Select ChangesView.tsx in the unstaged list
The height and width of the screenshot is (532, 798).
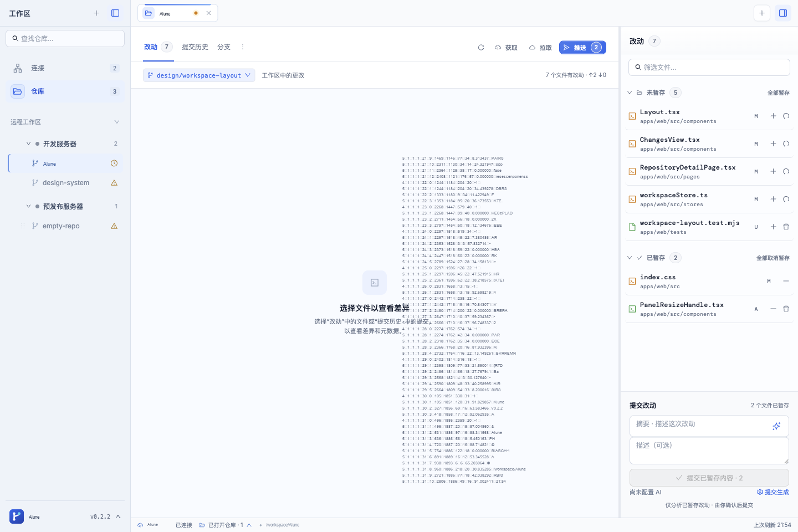pyautogui.click(x=709, y=144)
